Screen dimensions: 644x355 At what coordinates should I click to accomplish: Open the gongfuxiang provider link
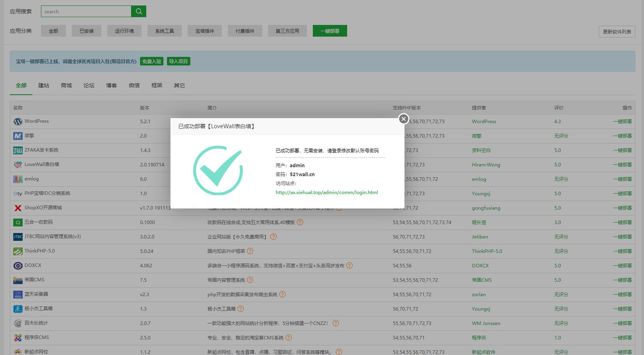(486, 208)
